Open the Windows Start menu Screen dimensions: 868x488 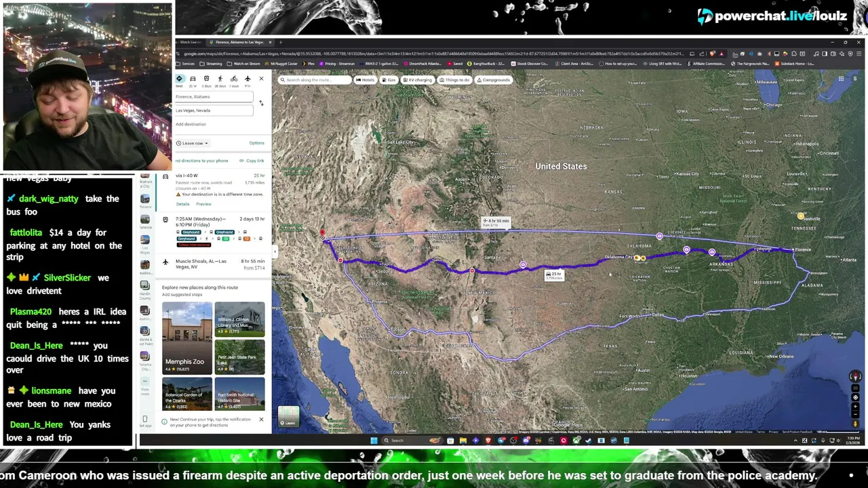click(374, 441)
